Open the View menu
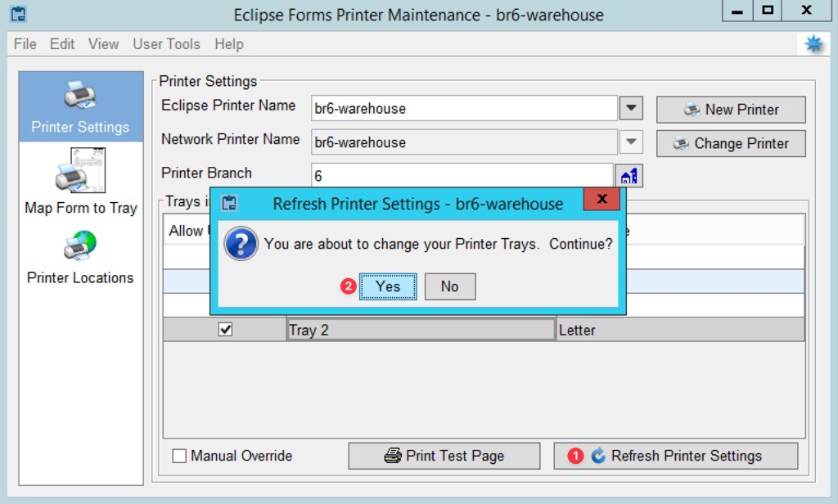This screenshot has height=504, width=838. click(x=103, y=44)
